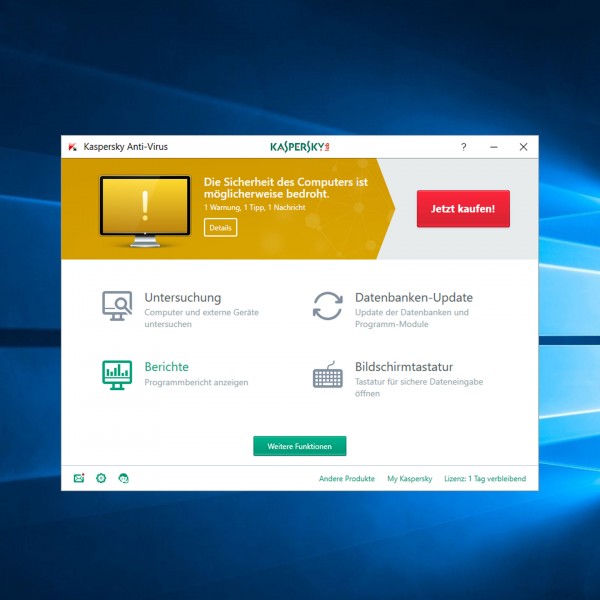Image resolution: width=600 pixels, height=600 pixels.
Task: Open the Andere Produkte link
Action: coord(347,479)
